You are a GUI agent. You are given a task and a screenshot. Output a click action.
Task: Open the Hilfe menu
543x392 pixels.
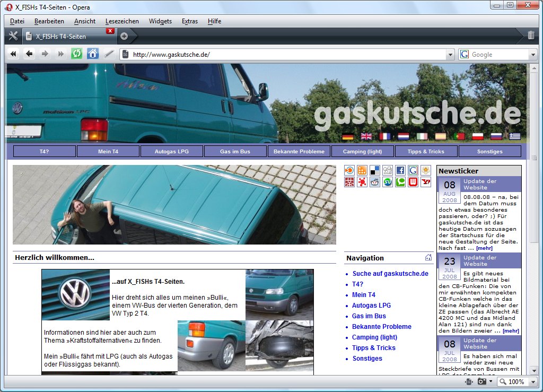coord(214,21)
